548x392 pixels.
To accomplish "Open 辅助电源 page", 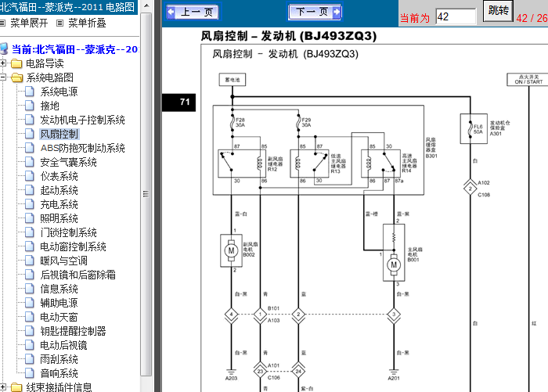I will [59, 303].
